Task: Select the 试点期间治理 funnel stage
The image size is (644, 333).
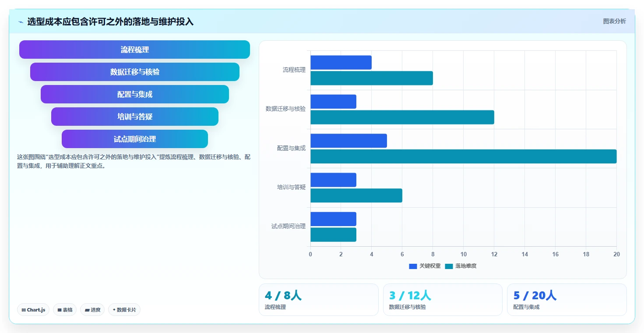Action: point(134,139)
